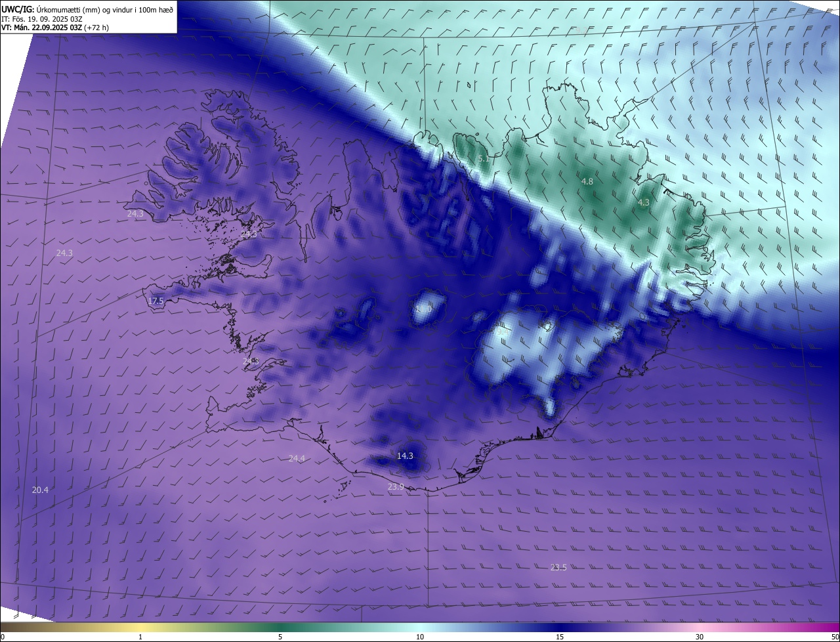
Task: Click the 17.5 value label on the map
Action: point(156,301)
